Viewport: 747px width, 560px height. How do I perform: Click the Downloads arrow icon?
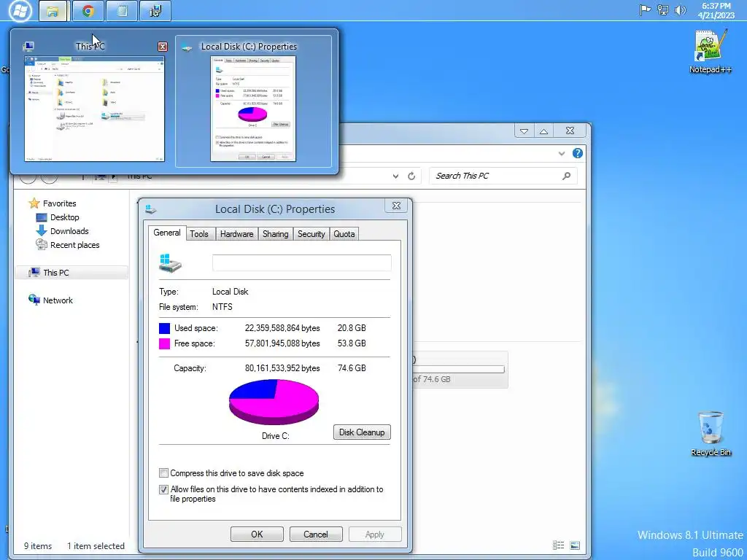(x=42, y=231)
